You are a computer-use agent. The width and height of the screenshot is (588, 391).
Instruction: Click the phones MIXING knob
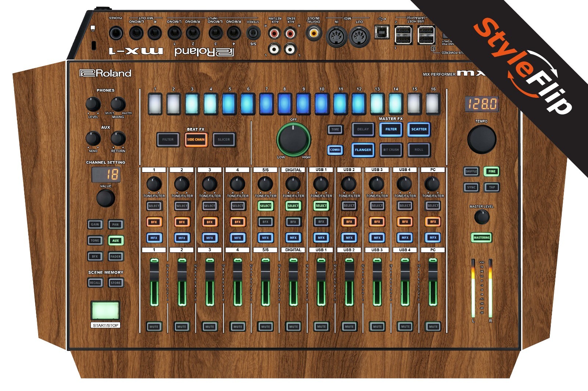point(118,104)
